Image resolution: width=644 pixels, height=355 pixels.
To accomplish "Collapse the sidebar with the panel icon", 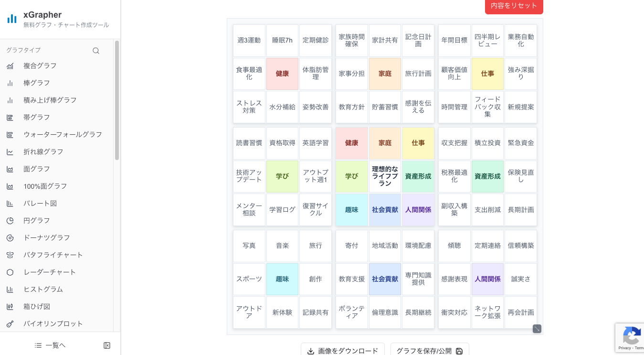I will 107,345.
